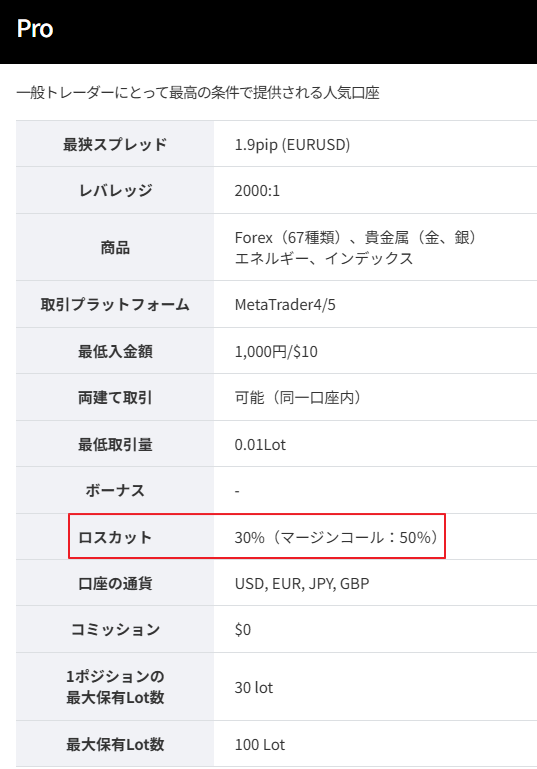This screenshot has height=769, width=537.
Task: Click the レバレッジ row label
Action: [x=115, y=190]
